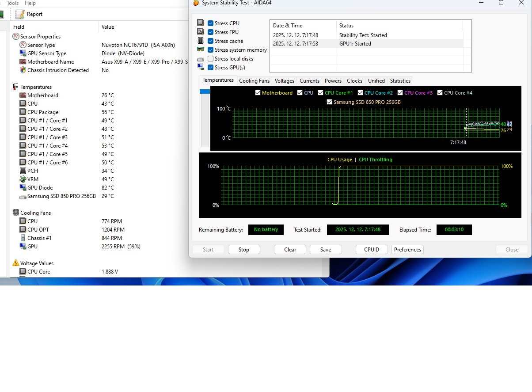Click the GPU Sensor Type row icon
532x392 pixels.
tap(23, 53)
